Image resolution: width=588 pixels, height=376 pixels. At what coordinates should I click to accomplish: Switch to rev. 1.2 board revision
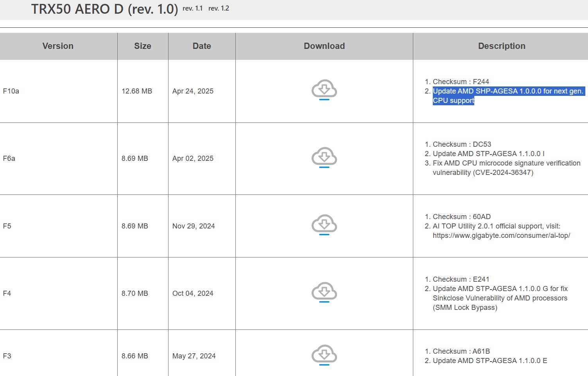[x=219, y=8]
